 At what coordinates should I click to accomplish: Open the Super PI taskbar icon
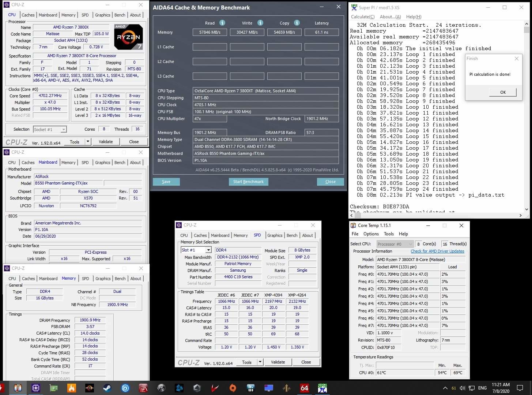(x=322, y=388)
